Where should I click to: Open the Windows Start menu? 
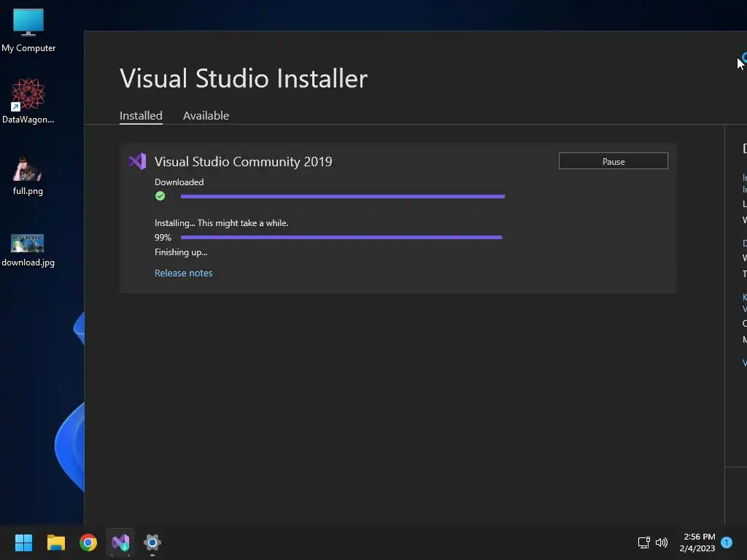[x=23, y=542]
